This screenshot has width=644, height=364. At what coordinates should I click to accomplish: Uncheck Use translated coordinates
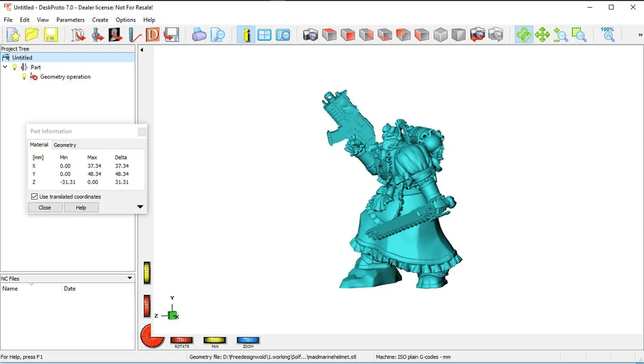[35, 197]
